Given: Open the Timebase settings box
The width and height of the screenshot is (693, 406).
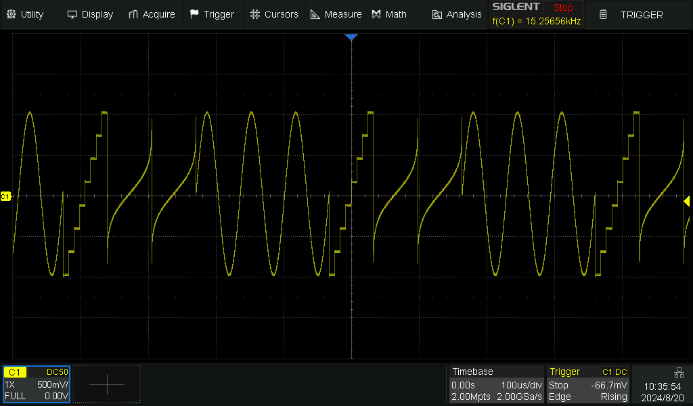Looking at the screenshot, I should coord(495,384).
